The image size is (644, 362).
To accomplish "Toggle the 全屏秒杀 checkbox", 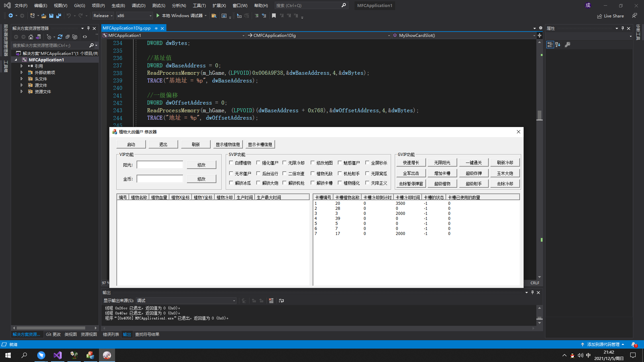I will coord(367,163).
